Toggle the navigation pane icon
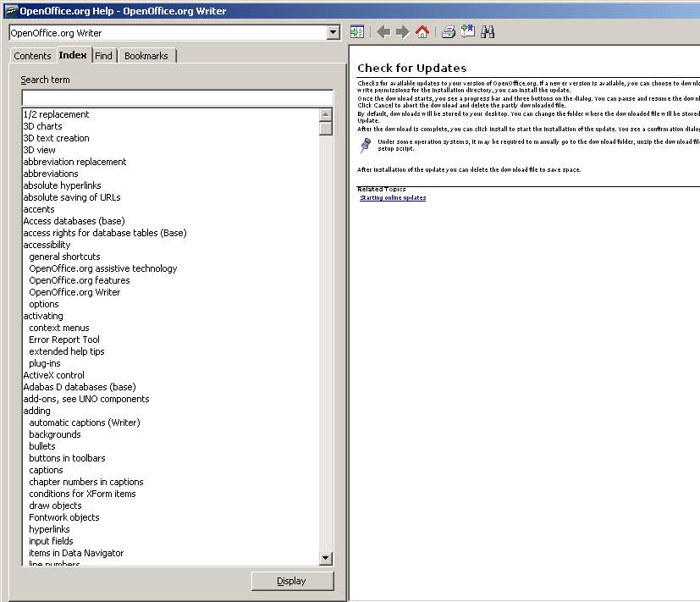Screen dimensions: 700x602 [x=357, y=32]
